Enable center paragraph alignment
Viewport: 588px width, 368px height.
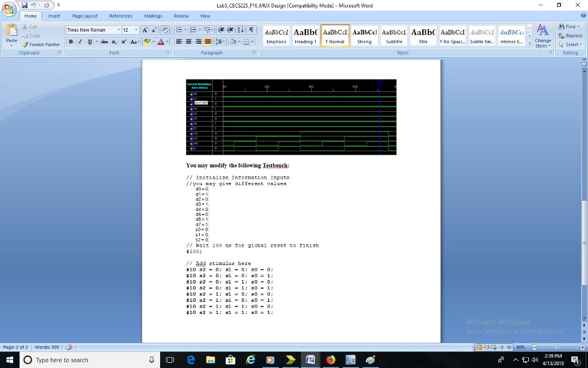coord(188,41)
